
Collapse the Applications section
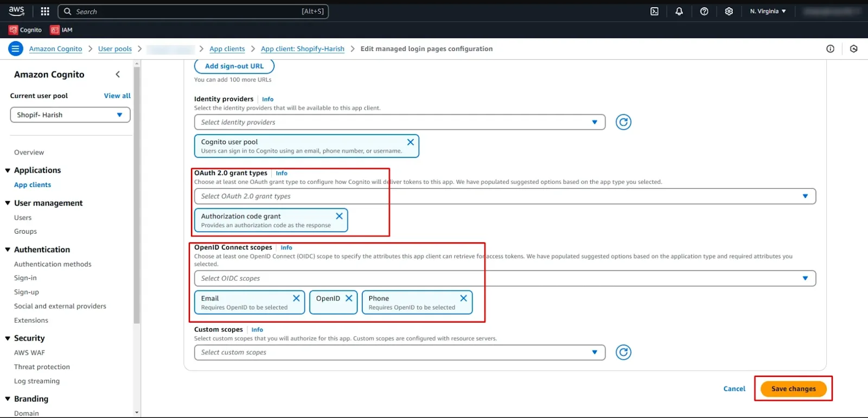[8, 170]
